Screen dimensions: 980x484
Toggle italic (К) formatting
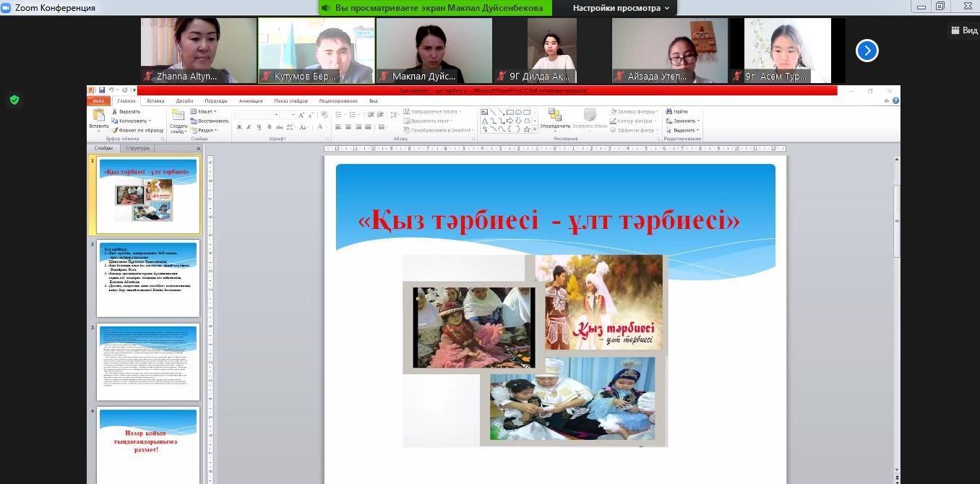(249, 127)
